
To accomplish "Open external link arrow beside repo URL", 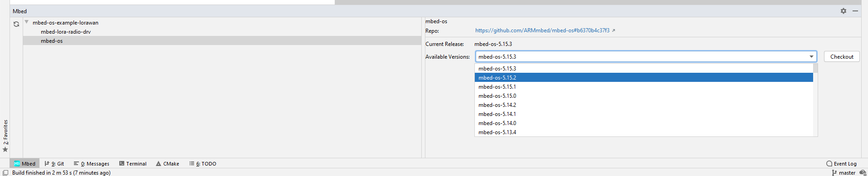I will pos(614,30).
